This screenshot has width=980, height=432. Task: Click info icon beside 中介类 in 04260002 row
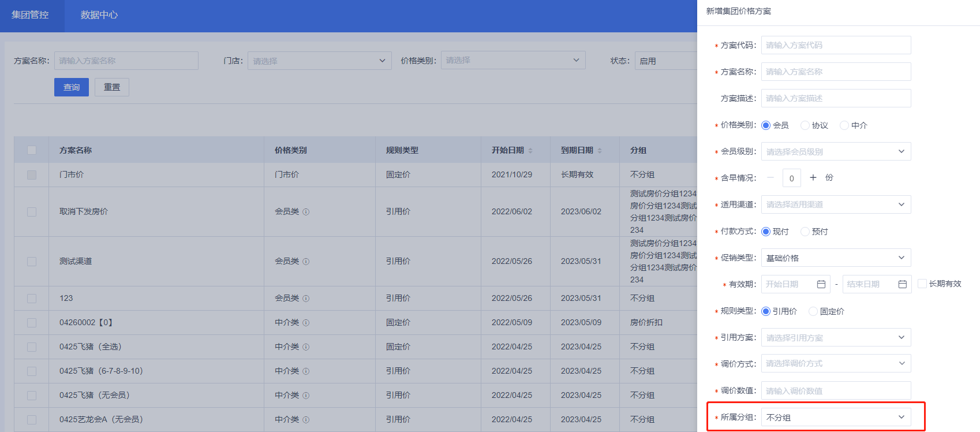[306, 323]
